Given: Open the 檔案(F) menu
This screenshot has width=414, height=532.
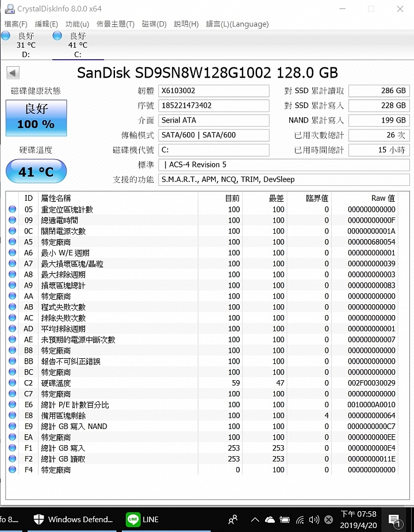Looking at the screenshot, I should [16, 24].
